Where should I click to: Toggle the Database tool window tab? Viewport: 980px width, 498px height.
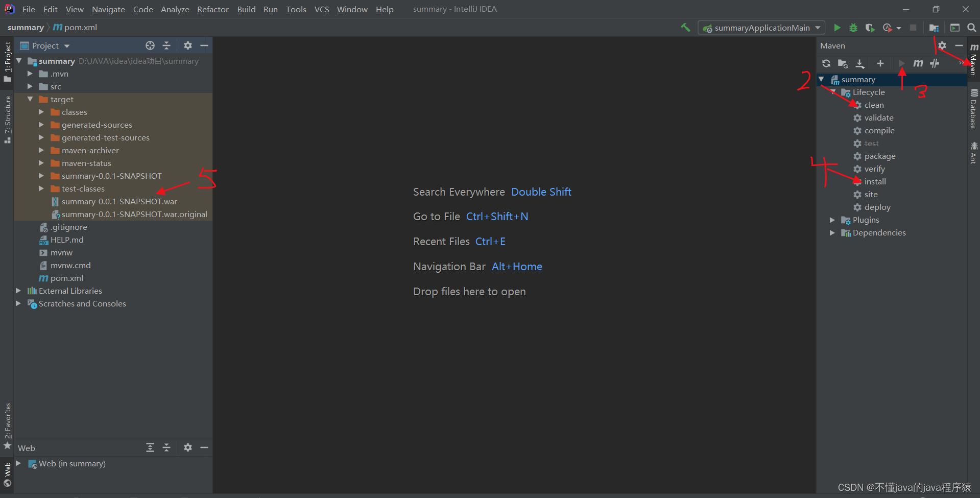click(973, 109)
